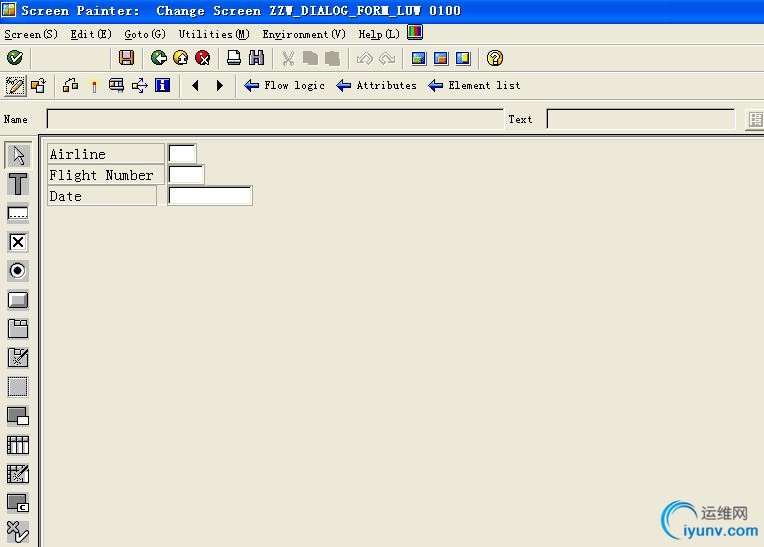Viewport: 764px width, 547px height.
Task: Click the Paste icon in the toolbar
Action: point(332,58)
